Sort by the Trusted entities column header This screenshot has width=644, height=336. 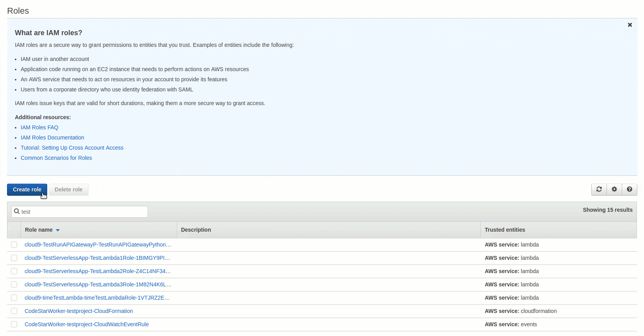click(x=505, y=230)
